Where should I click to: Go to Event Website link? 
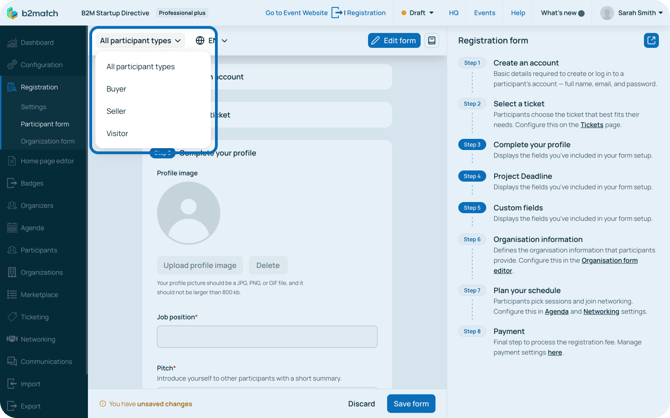(x=297, y=13)
